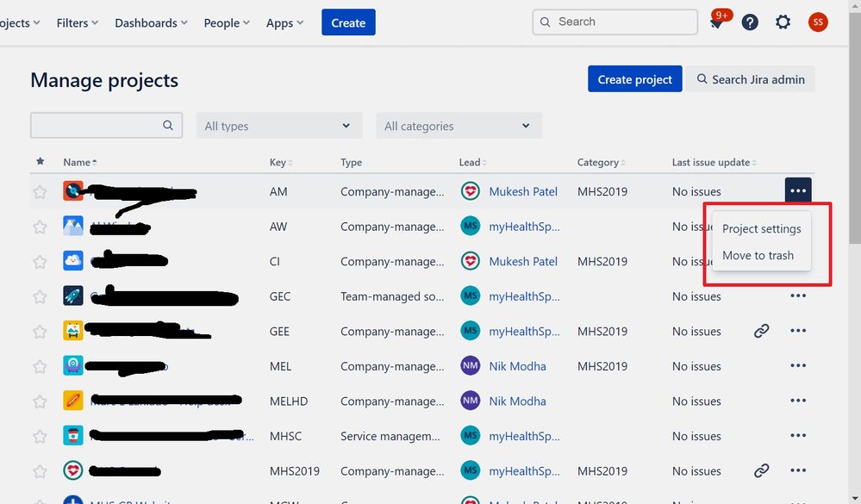Open the SS user avatar menu
Image resolution: width=861 pixels, height=504 pixels.
pos(818,22)
